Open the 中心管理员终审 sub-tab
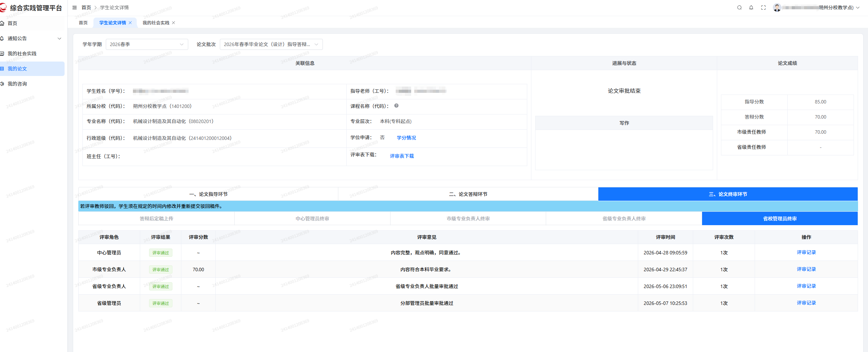Viewport: 868px width, 352px height. coord(312,219)
